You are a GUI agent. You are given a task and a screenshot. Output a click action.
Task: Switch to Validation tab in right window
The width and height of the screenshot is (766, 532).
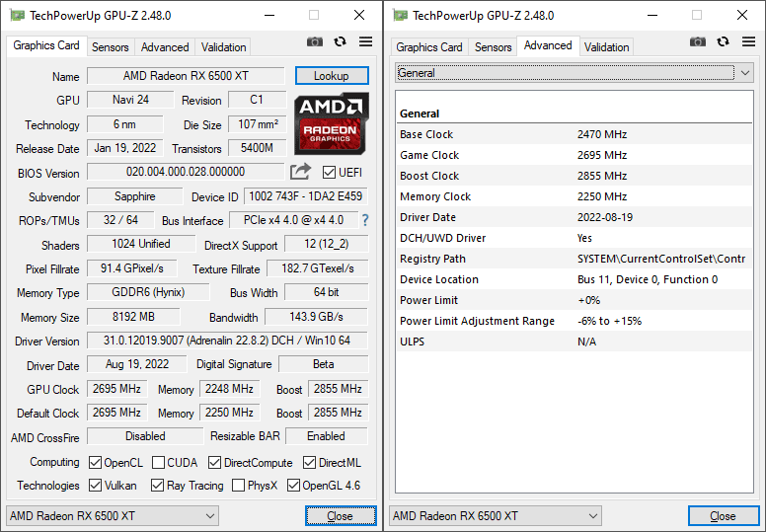click(x=606, y=47)
